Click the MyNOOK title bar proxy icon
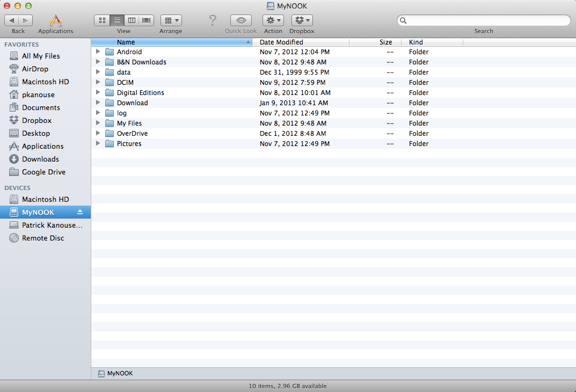This screenshot has width=576, height=392. pyautogui.click(x=271, y=5)
